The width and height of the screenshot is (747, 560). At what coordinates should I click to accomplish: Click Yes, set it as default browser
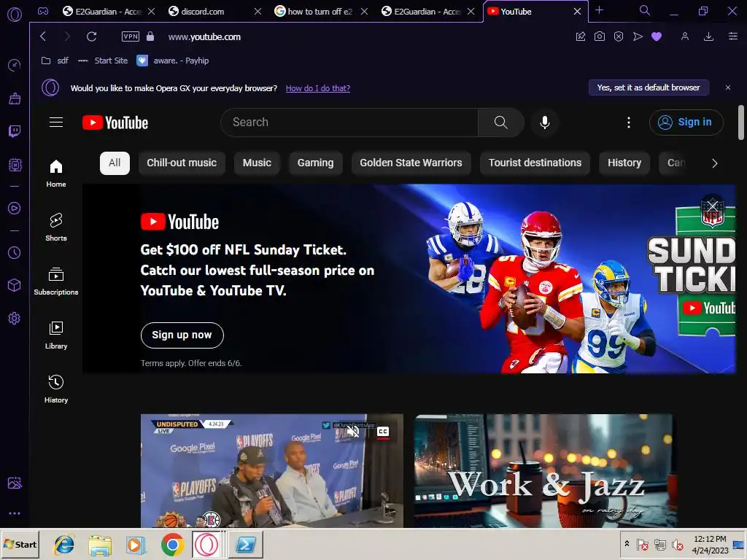point(649,87)
